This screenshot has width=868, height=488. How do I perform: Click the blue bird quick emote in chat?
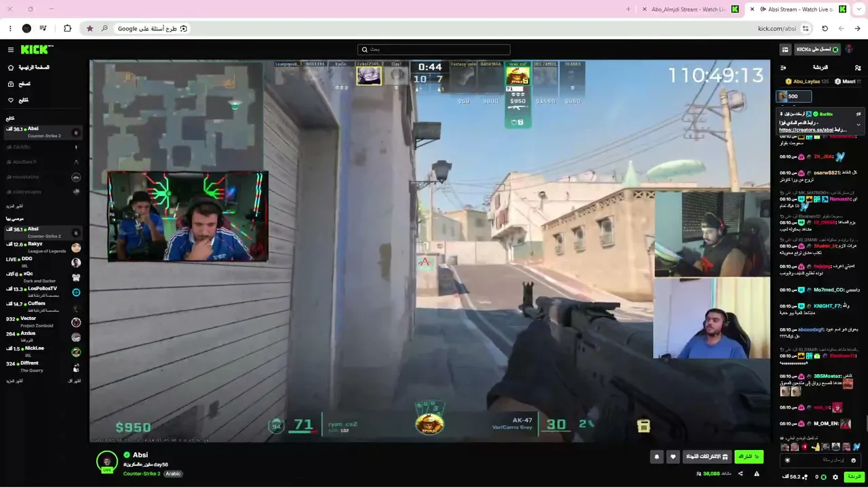pyautogui.click(x=856, y=447)
